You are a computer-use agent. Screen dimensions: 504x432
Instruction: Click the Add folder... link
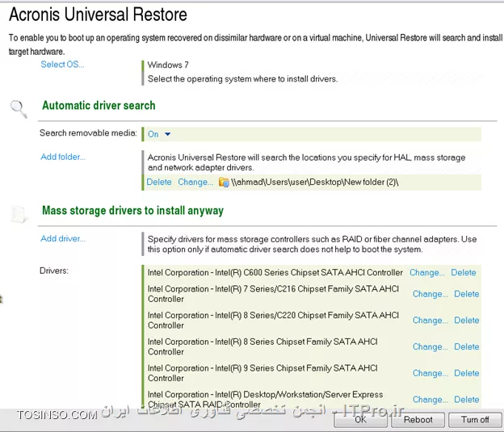pyautogui.click(x=63, y=157)
